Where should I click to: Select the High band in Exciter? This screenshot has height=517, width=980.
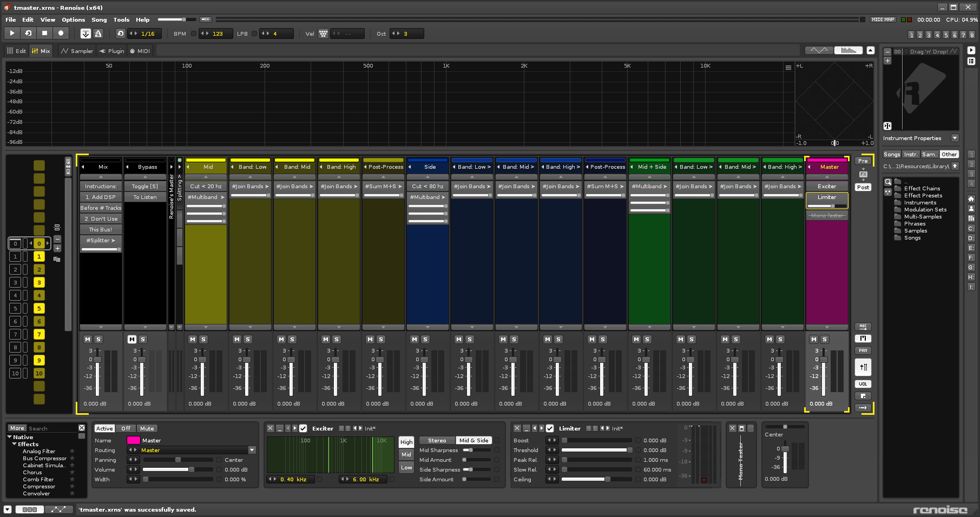[x=406, y=442]
